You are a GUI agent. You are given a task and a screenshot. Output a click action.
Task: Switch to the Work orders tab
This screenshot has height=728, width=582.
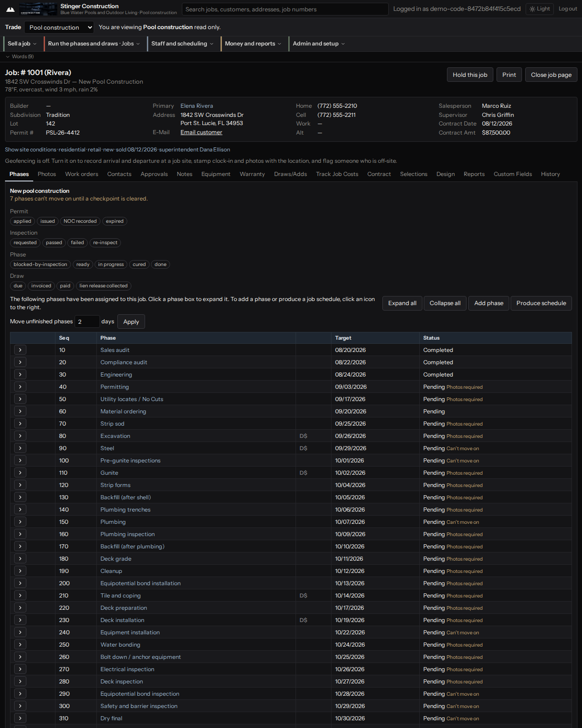[82, 174]
